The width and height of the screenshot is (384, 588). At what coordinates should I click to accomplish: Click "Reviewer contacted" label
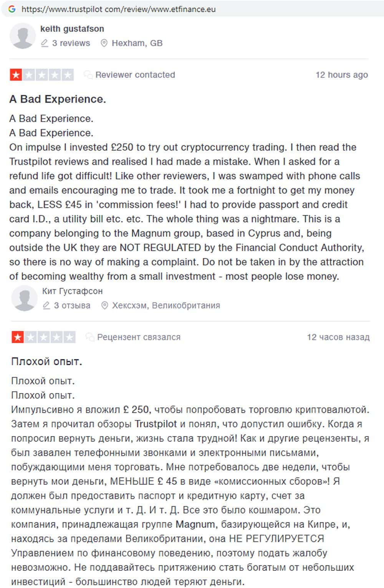(x=135, y=75)
